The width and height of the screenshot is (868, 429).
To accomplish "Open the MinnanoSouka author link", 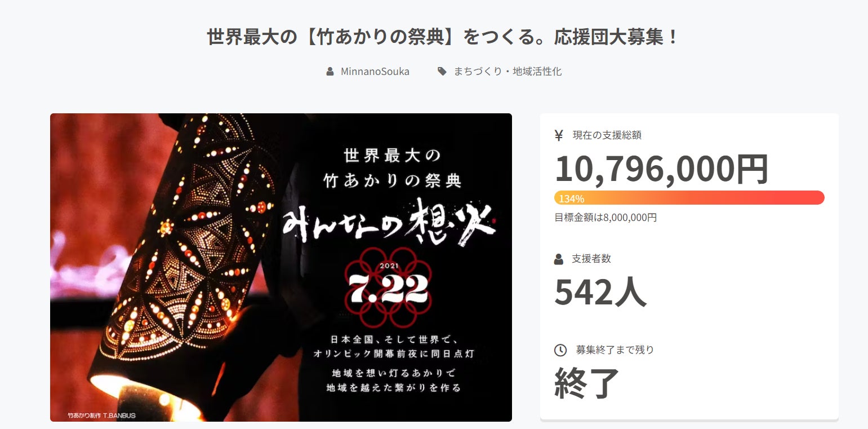I will coord(375,72).
